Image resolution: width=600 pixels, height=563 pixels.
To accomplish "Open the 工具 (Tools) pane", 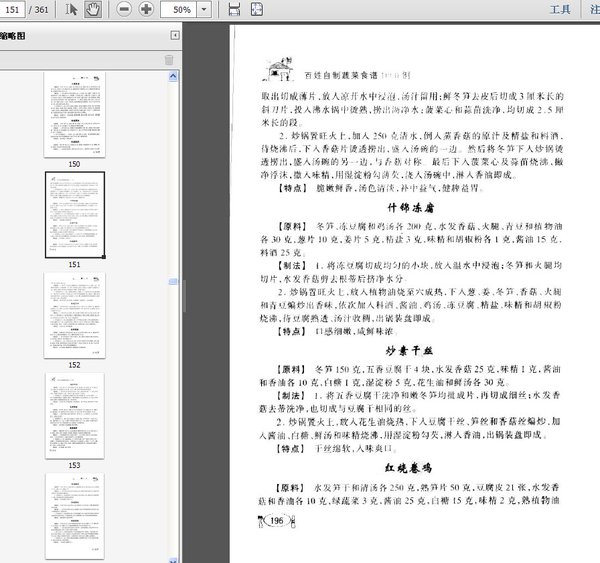I will coord(560,9).
